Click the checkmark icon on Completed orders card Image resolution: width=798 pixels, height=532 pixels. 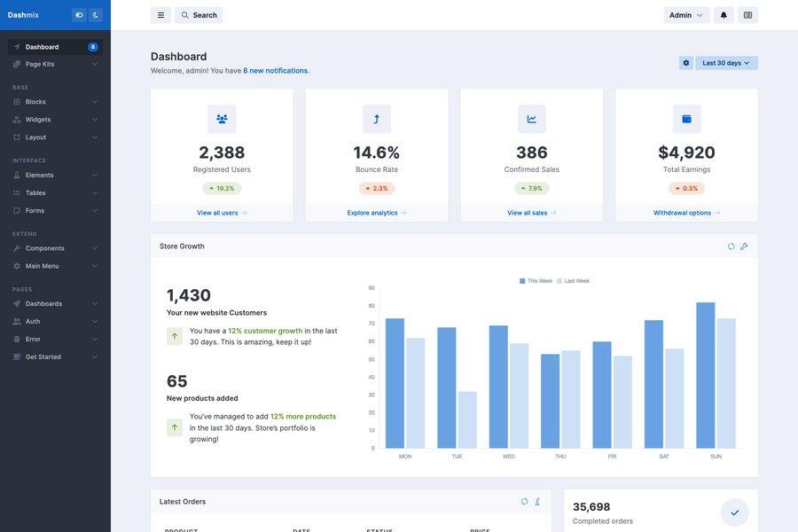coord(731,510)
